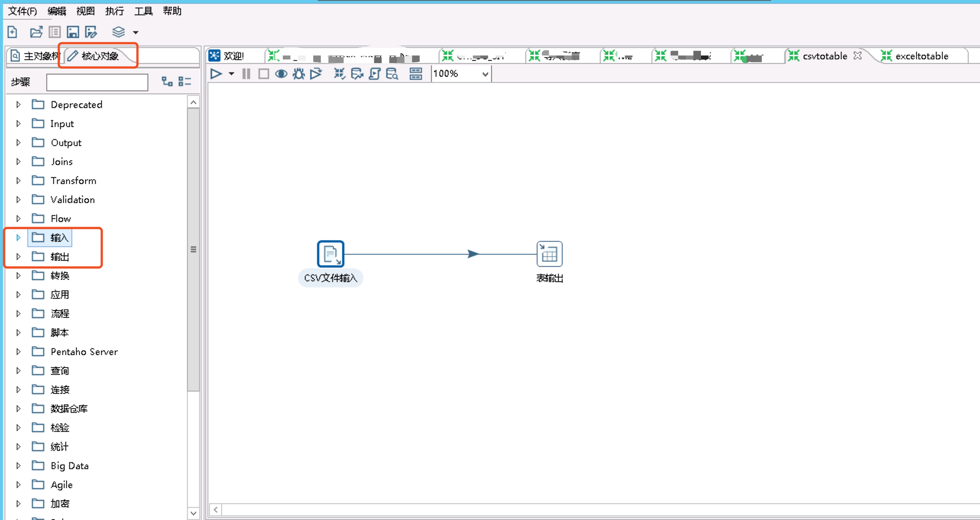Explore the database with the magnifier icon
This screenshot has width=980, height=520.
(392, 73)
